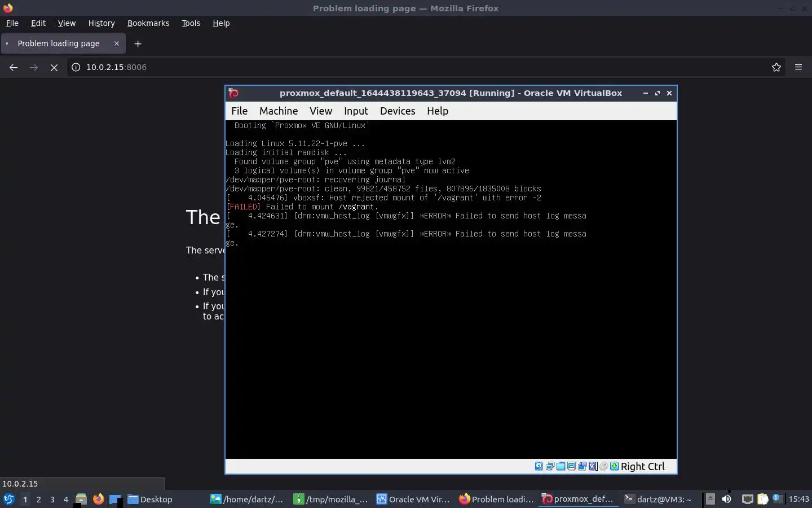Click the site information icon in address bar
812x508 pixels.
point(76,67)
